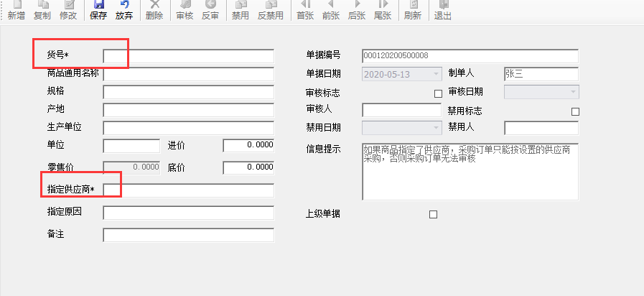The image size is (644, 296).
Task: Open the 审核日期 date dropdown
Action: pos(574,92)
